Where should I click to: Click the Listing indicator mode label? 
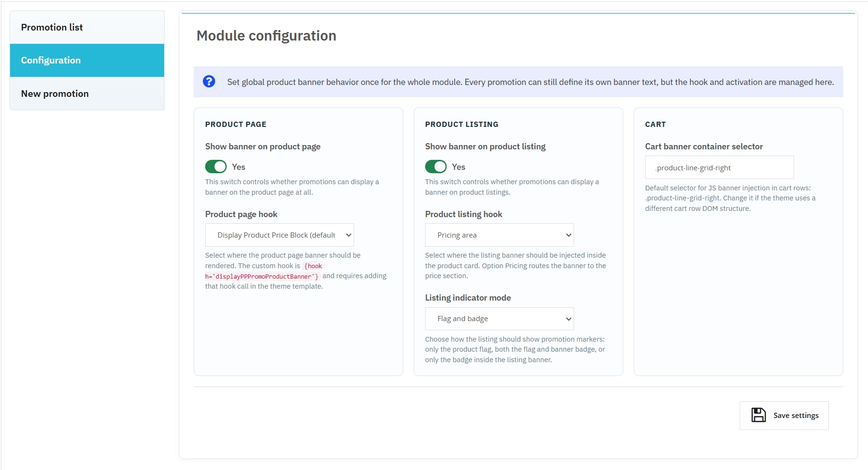point(468,298)
